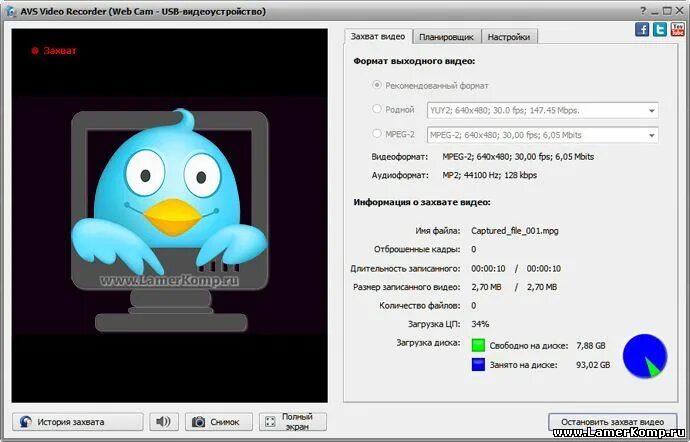Click the webcam preview video area
Viewport: 690px width, 442px height.
[x=169, y=216]
